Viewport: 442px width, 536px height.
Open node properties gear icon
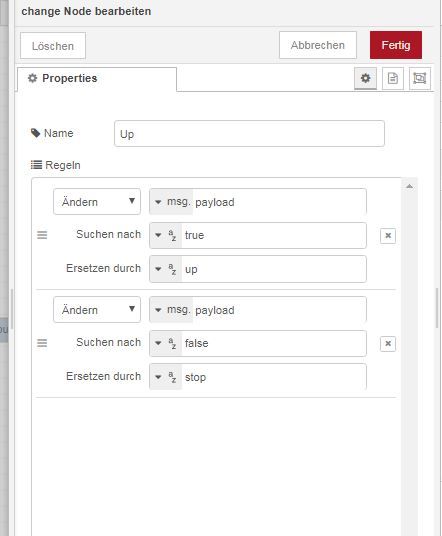pos(365,79)
